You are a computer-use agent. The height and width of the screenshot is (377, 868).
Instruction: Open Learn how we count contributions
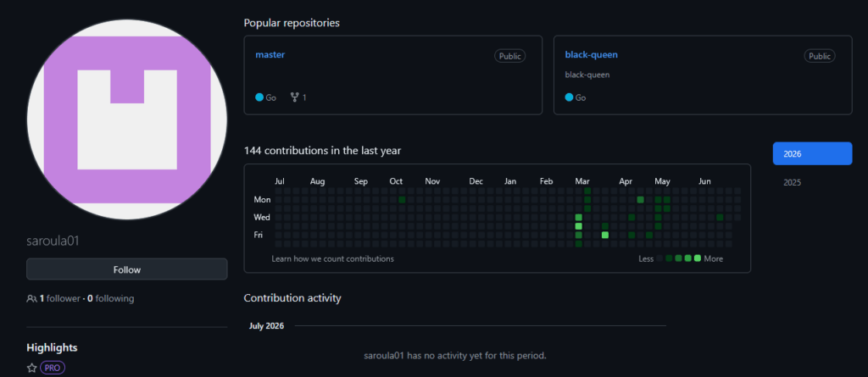(332, 258)
